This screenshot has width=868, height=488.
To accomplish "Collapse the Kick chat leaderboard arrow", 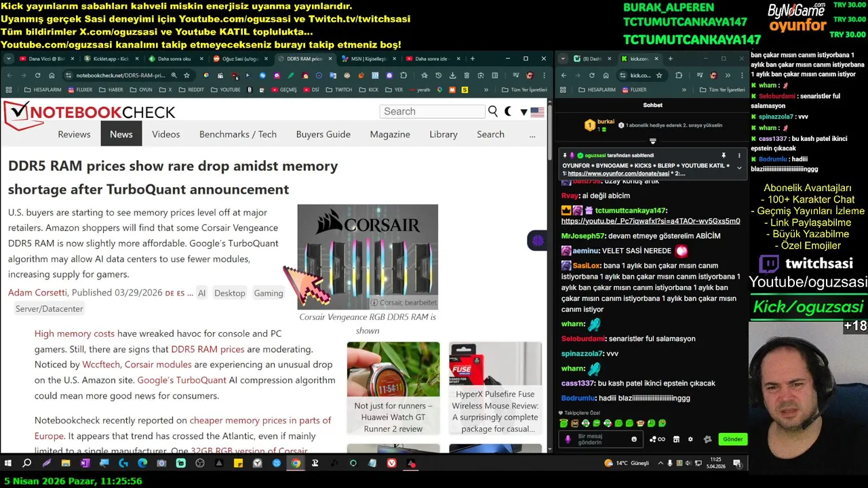I will click(x=653, y=141).
